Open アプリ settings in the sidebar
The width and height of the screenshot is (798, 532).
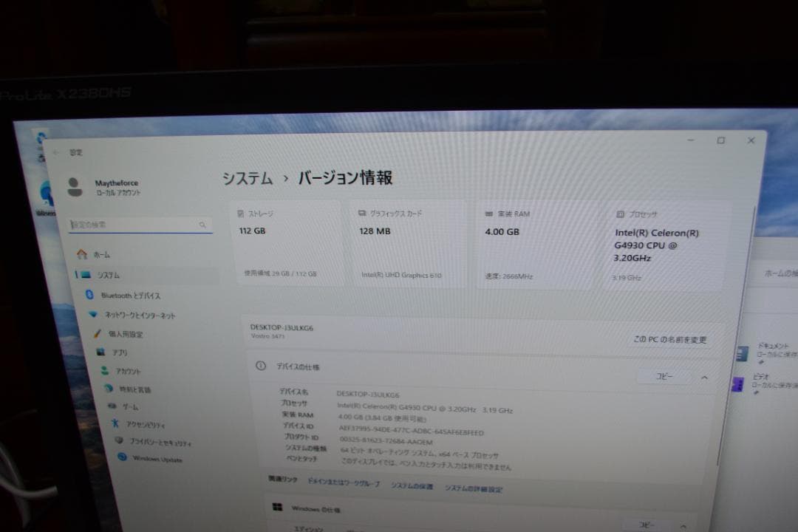(x=106, y=352)
